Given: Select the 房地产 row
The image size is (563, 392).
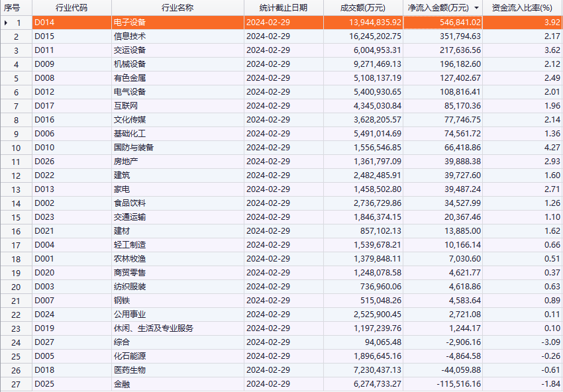Looking at the screenshot, I should pyautogui.click(x=126, y=162).
